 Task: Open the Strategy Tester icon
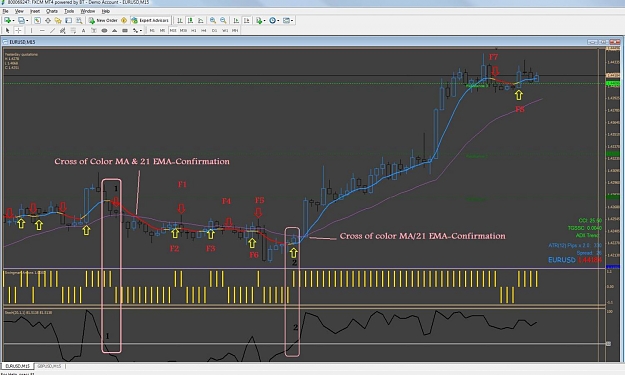click(x=79, y=20)
